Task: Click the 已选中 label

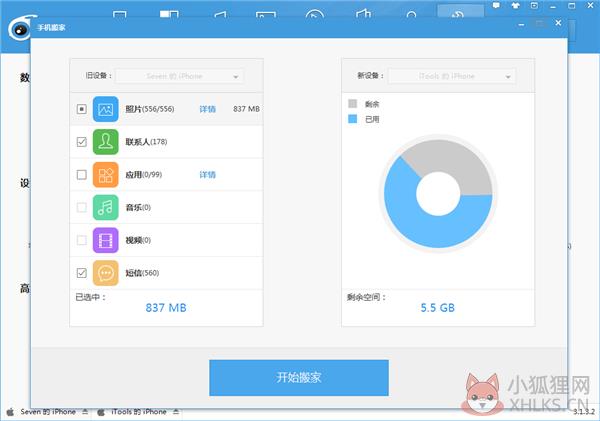Action: [x=90, y=297]
